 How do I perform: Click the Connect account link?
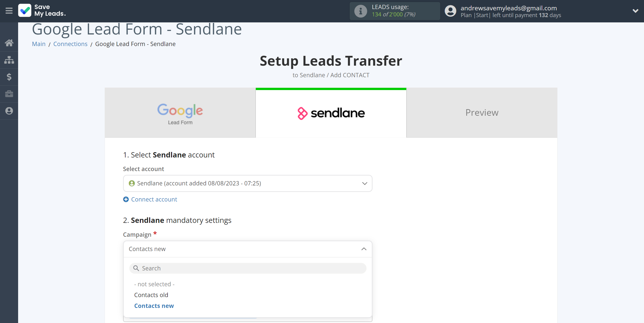point(150,199)
